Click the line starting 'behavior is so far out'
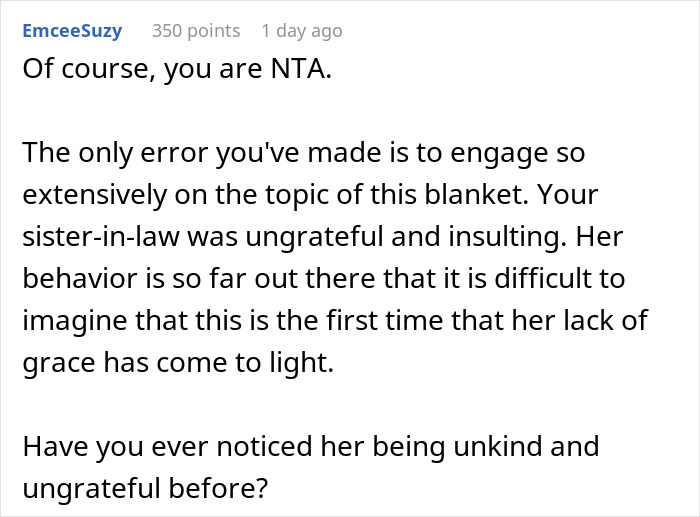Screen dimensions: 700x517 click(x=324, y=279)
